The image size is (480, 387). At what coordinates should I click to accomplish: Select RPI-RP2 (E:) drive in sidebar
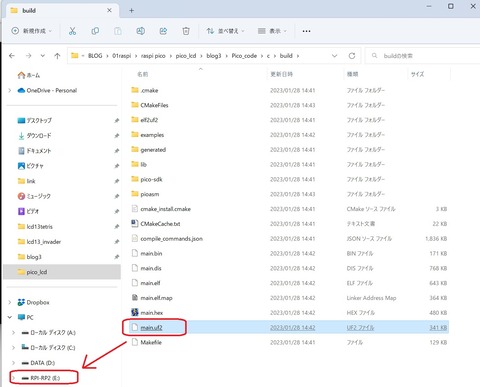click(x=41, y=378)
